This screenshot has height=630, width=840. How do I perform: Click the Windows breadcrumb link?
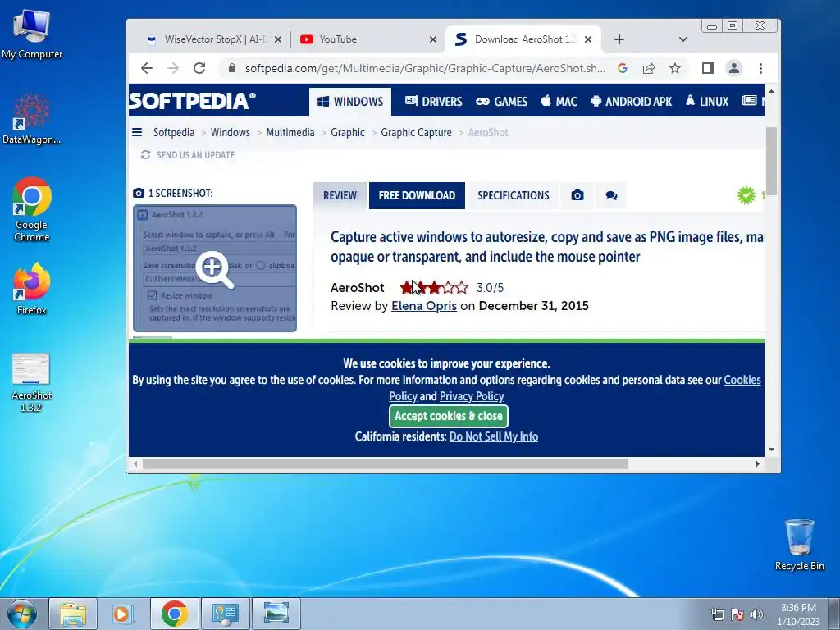pyautogui.click(x=230, y=132)
